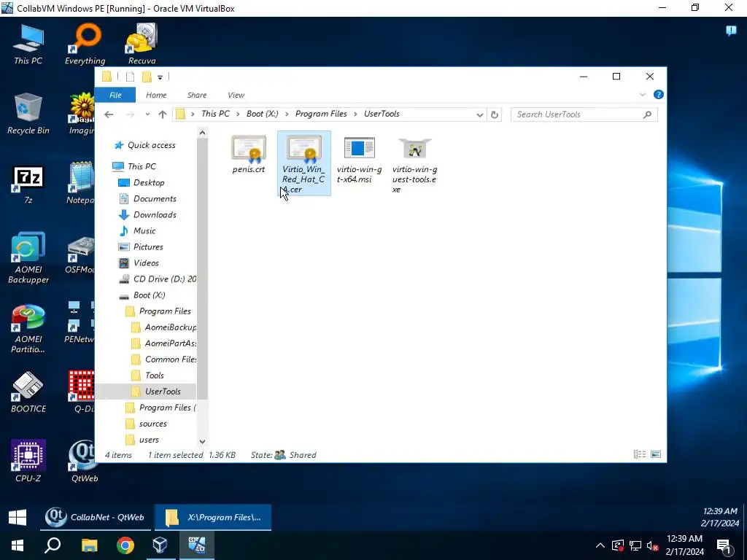Launch Recuva from the desktop

(142, 44)
